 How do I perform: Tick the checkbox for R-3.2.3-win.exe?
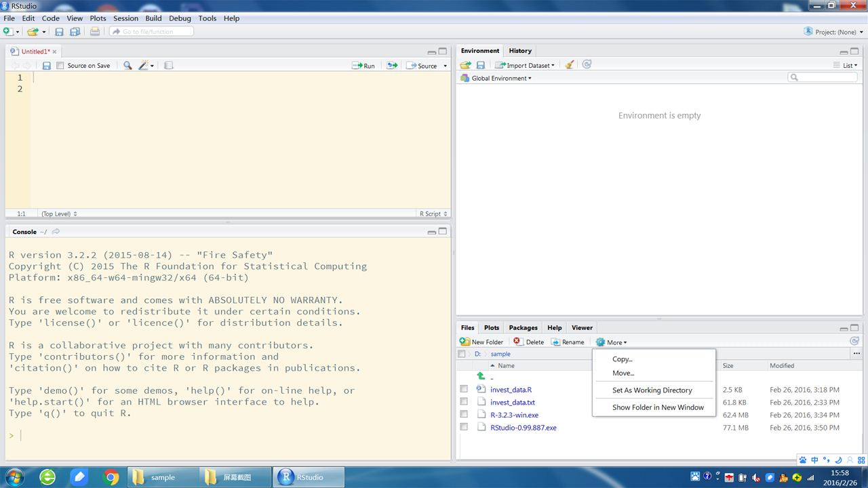[464, 415]
